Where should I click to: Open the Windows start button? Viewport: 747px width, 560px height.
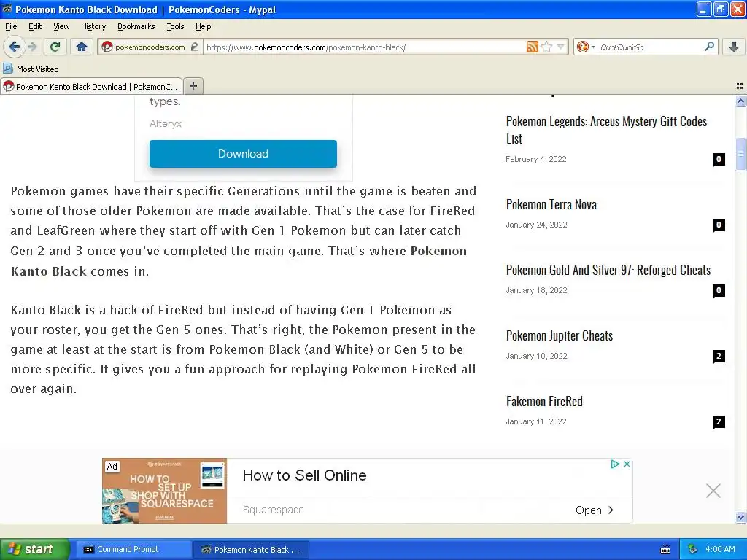35,549
